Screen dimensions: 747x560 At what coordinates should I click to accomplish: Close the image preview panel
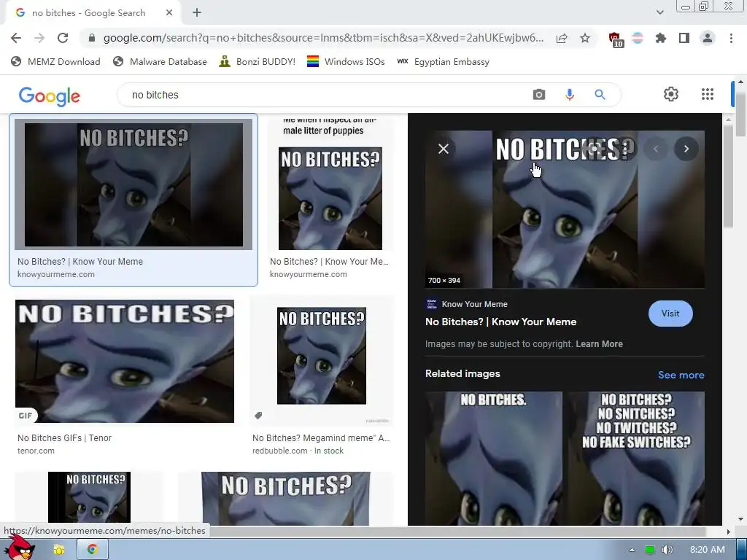pyautogui.click(x=443, y=149)
